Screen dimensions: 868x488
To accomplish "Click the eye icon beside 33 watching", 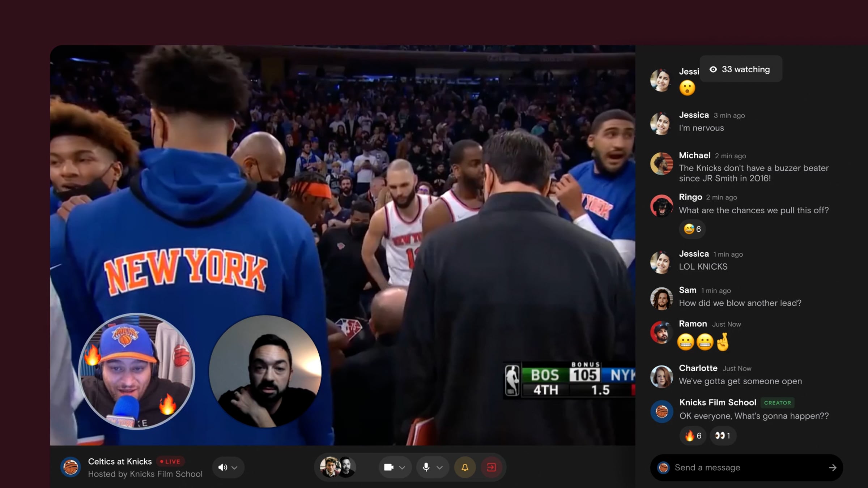I will pos(713,69).
